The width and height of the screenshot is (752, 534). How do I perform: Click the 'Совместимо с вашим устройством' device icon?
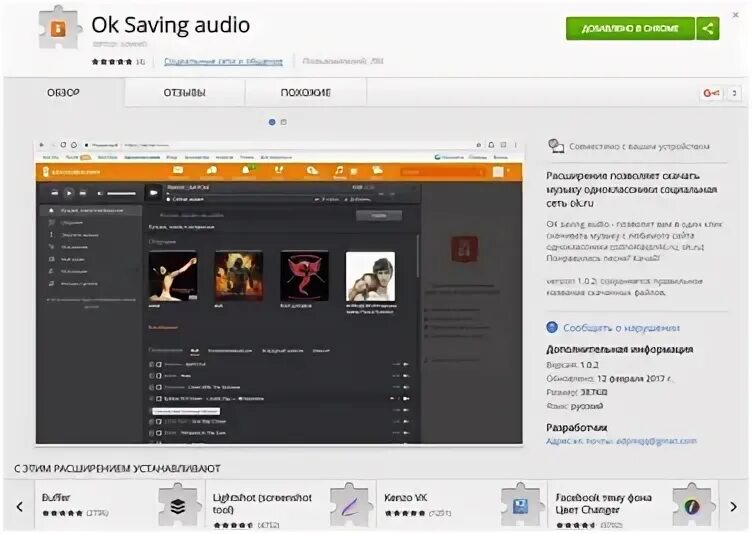[x=556, y=146]
